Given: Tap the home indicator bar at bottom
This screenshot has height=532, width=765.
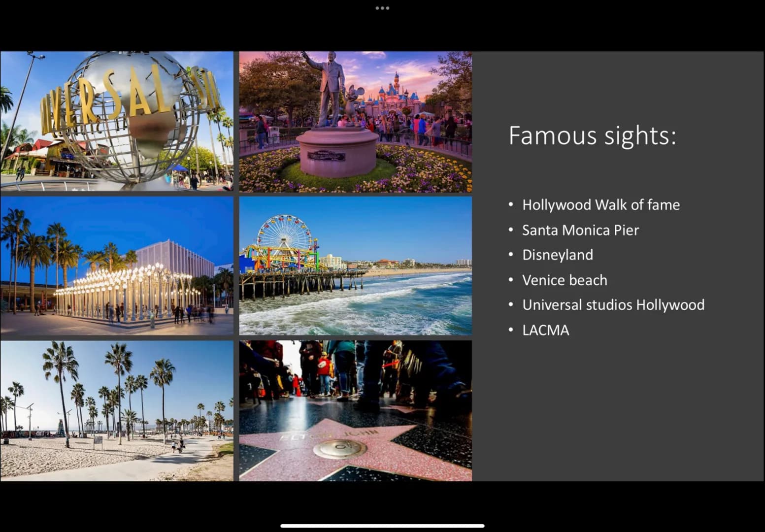Looking at the screenshot, I should 382,526.
